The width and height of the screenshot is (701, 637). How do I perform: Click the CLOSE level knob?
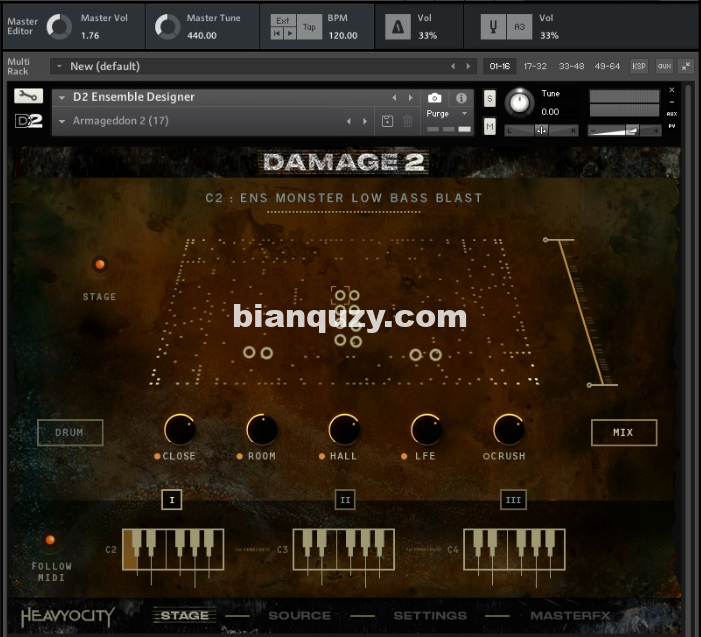pos(180,429)
